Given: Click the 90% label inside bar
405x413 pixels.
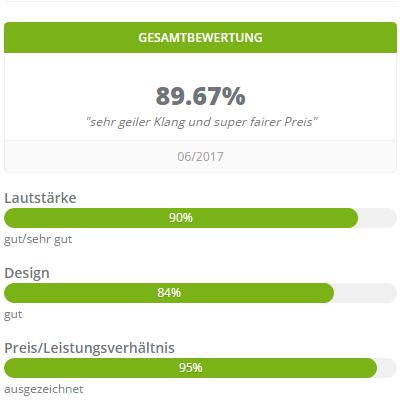Looking at the screenshot, I should [181, 218].
